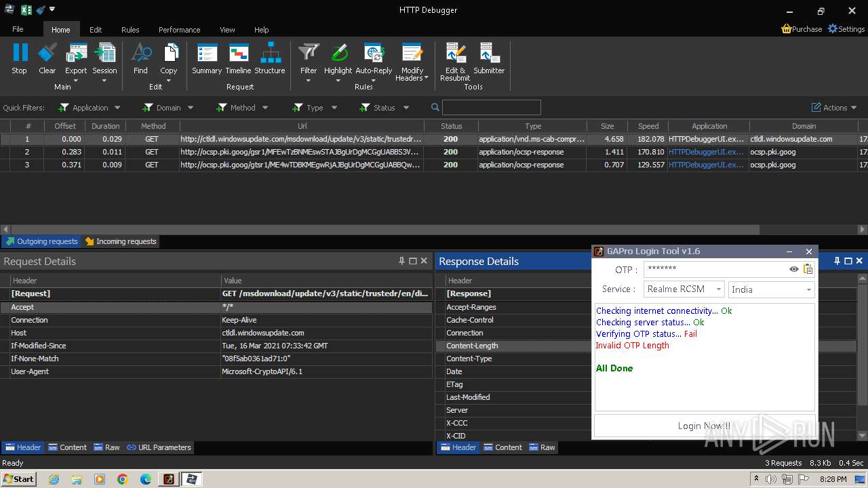Sort by the Duration column header
Screen dimensions: 868x488
[x=105, y=126]
